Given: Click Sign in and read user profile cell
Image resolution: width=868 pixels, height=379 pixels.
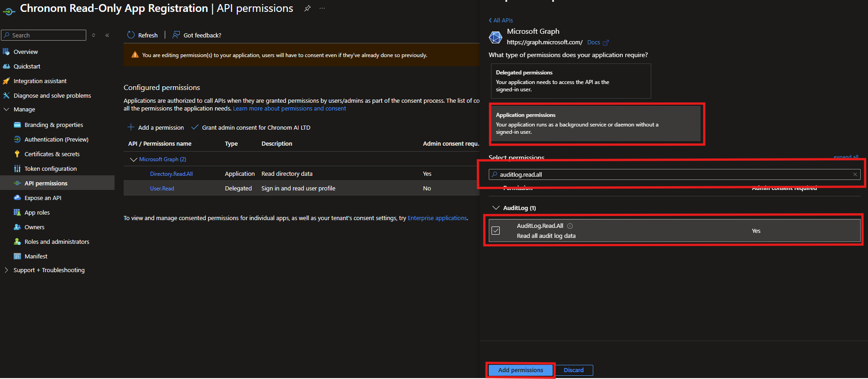Looking at the screenshot, I should [x=298, y=189].
